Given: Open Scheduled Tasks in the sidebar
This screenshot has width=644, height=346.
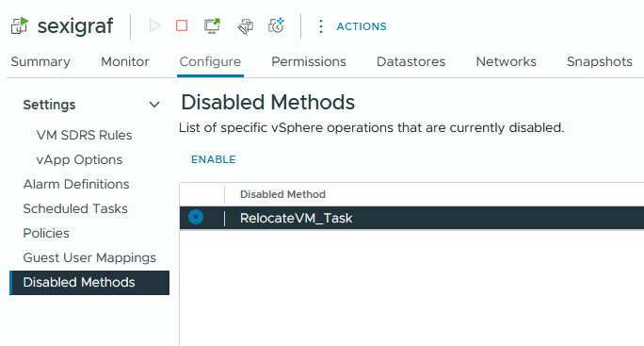Looking at the screenshot, I should click(75, 208).
